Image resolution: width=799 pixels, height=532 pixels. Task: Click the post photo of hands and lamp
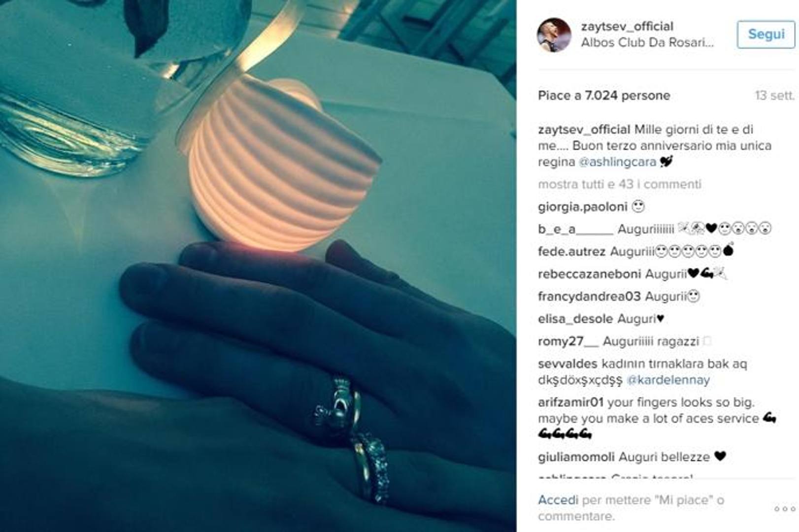[x=258, y=266]
